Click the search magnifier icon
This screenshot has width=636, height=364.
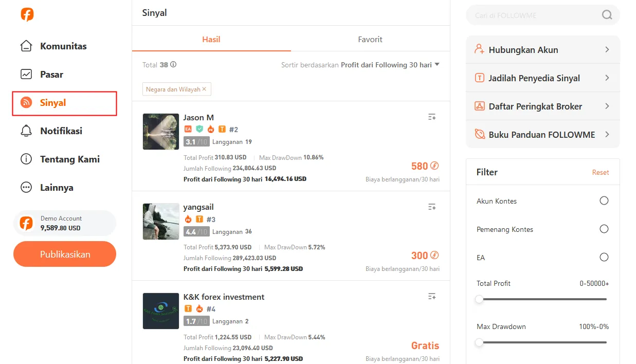pyautogui.click(x=607, y=15)
